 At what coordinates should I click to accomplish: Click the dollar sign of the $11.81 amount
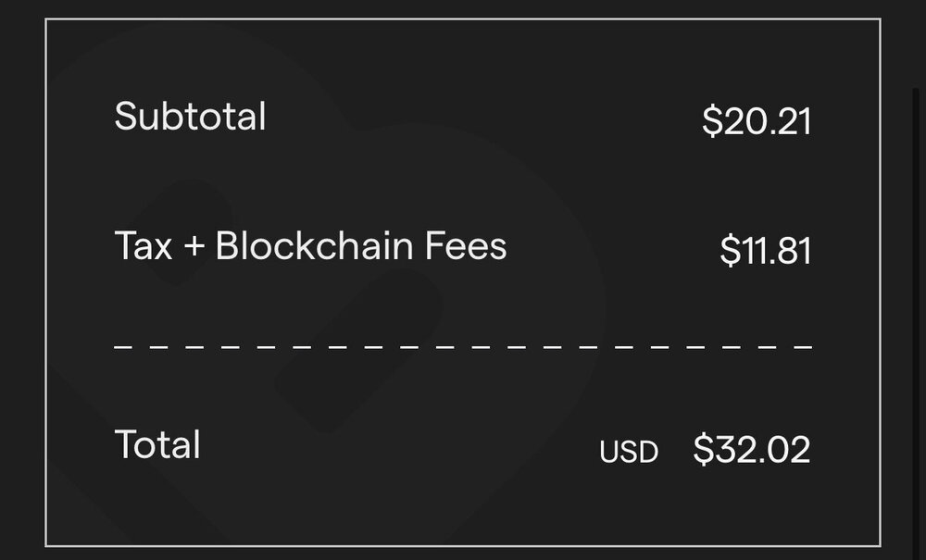(x=730, y=251)
